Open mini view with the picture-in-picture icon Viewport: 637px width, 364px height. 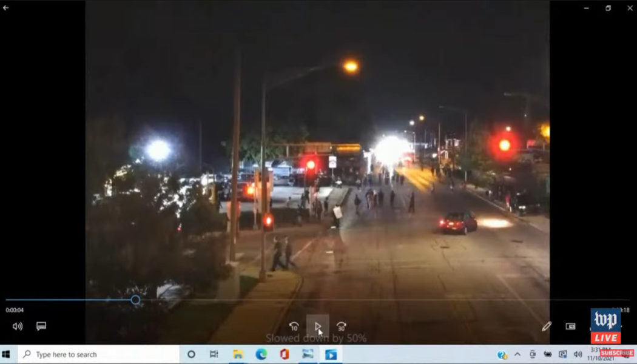(571, 326)
